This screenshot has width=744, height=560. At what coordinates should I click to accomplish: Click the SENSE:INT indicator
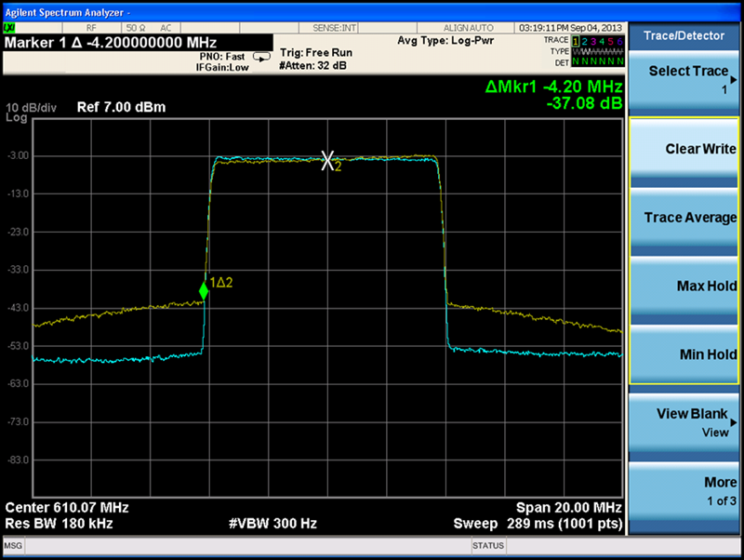coord(335,28)
